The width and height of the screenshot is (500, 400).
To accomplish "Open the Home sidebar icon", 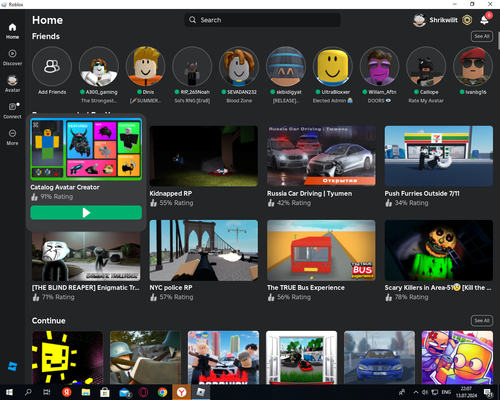I will coord(12,27).
